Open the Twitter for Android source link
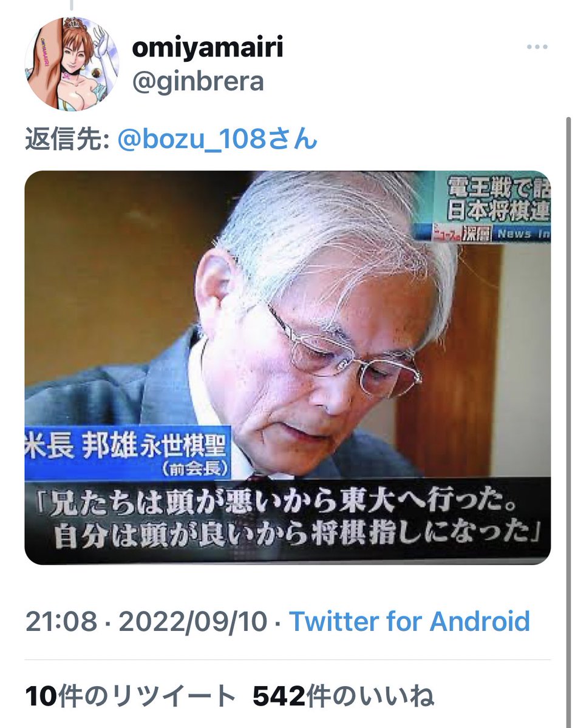This screenshot has width=575, height=728. [409, 621]
